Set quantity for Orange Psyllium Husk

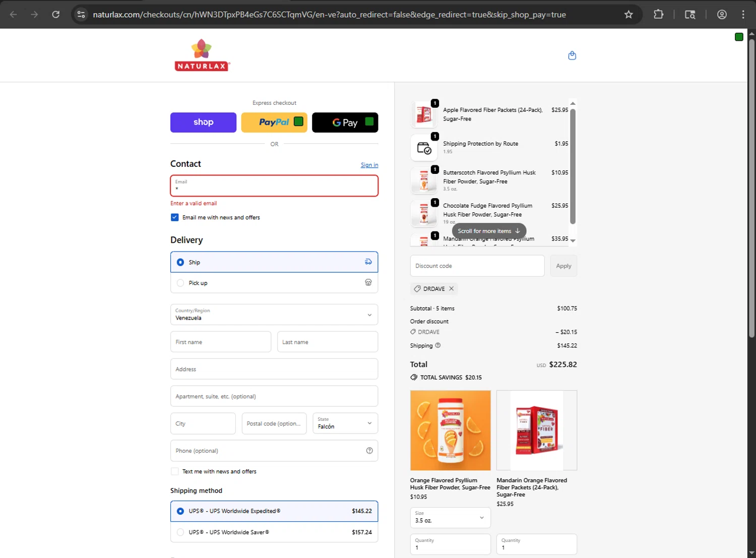pos(450,544)
